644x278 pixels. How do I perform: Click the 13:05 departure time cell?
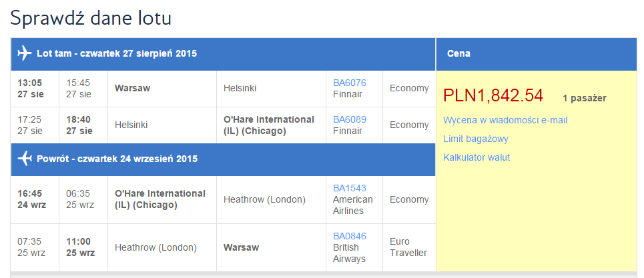click(x=35, y=89)
